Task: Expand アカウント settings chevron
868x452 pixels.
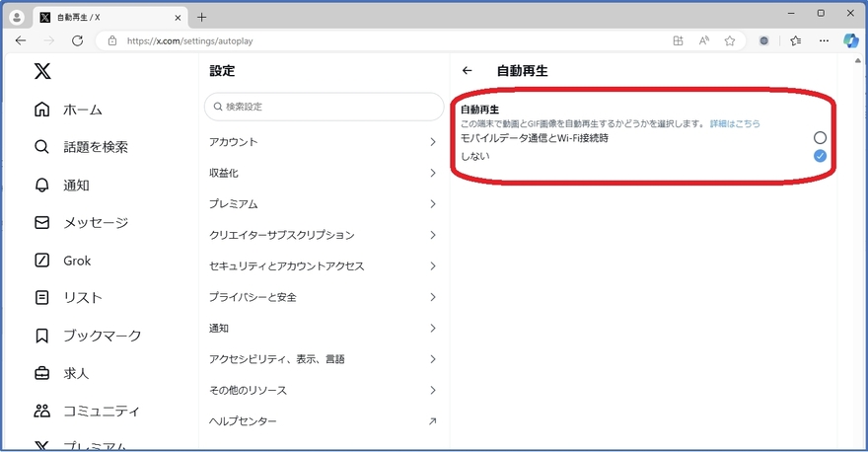Action: pyautogui.click(x=433, y=142)
